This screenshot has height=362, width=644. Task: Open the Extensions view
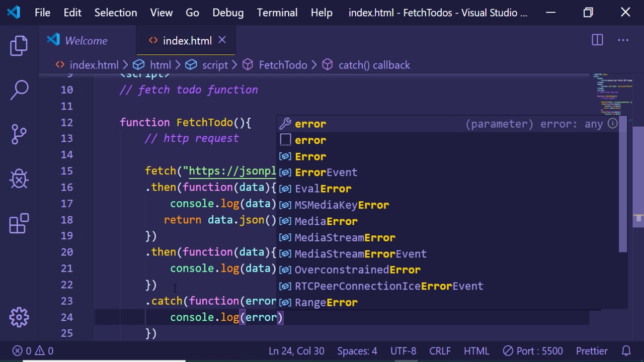[x=19, y=224]
